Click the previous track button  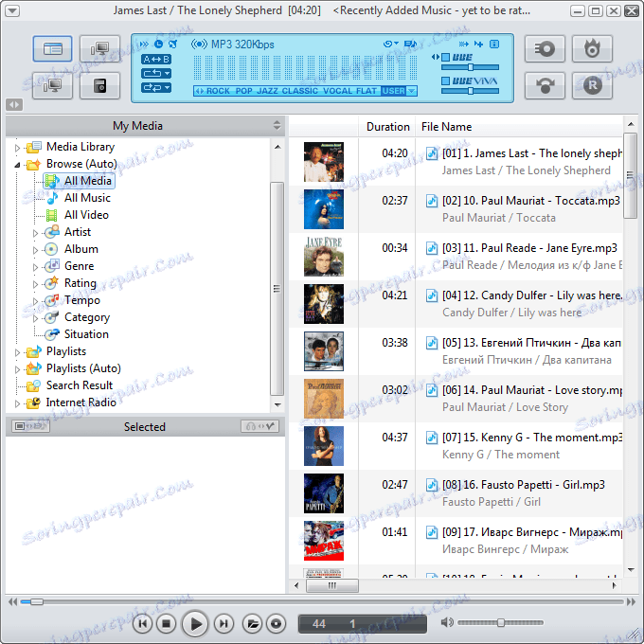[x=142, y=624]
